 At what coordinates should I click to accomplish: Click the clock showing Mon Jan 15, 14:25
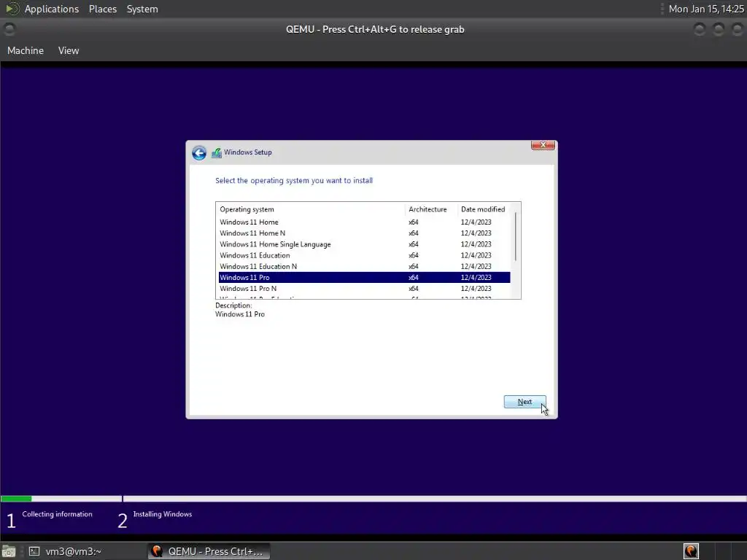(x=706, y=9)
